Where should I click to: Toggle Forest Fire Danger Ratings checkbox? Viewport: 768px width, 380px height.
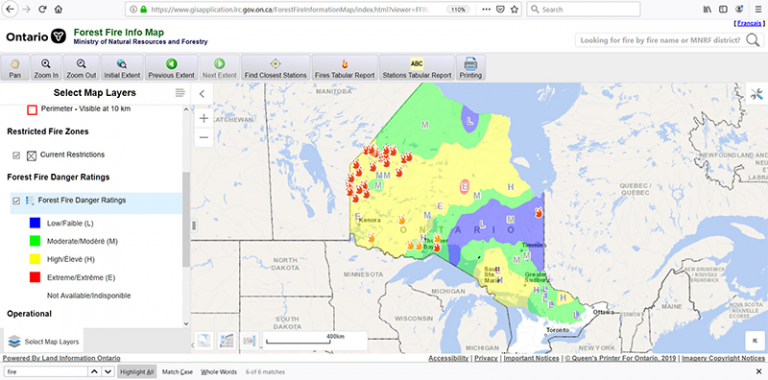[x=16, y=201]
